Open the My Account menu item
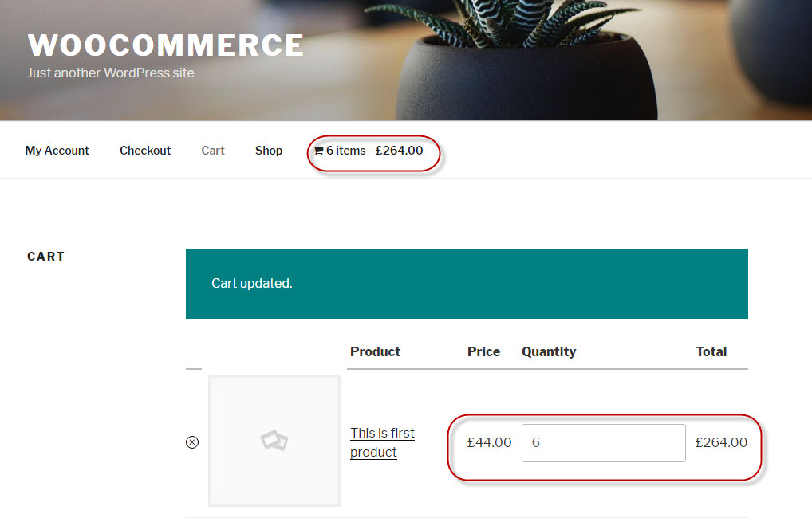This screenshot has width=812, height=518. point(57,151)
